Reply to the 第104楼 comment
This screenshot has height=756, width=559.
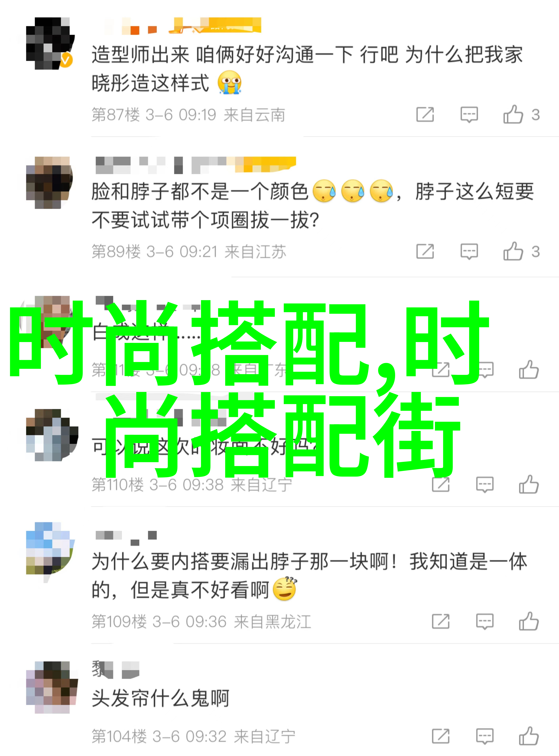pyautogui.click(x=485, y=736)
